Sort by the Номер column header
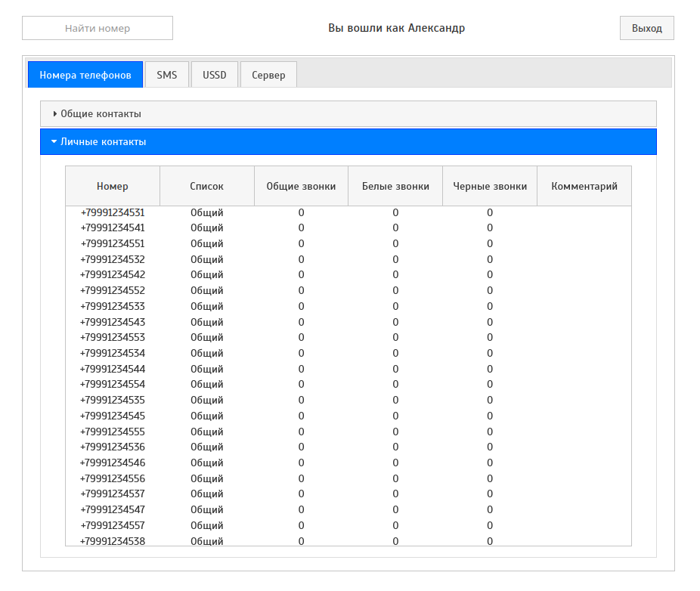The width and height of the screenshot is (700, 591). (x=113, y=186)
